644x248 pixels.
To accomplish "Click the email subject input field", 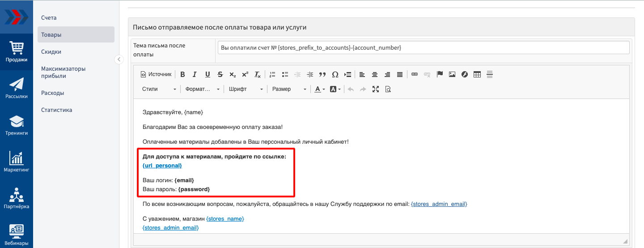I will pyautogui.click(x=423, y=47).
